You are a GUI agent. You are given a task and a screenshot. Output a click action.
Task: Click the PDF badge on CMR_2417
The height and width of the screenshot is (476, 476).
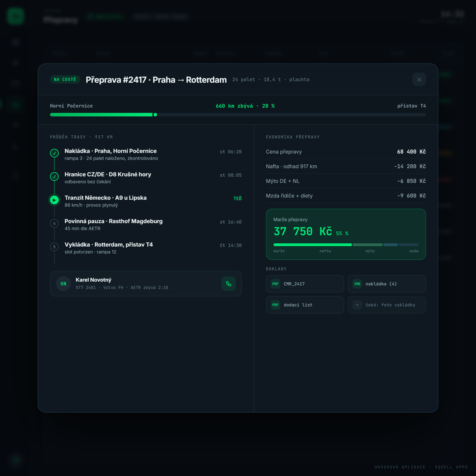(275, 284)
